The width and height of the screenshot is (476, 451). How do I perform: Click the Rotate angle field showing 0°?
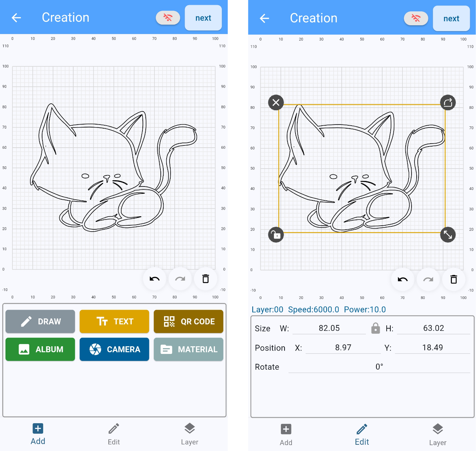379,367
